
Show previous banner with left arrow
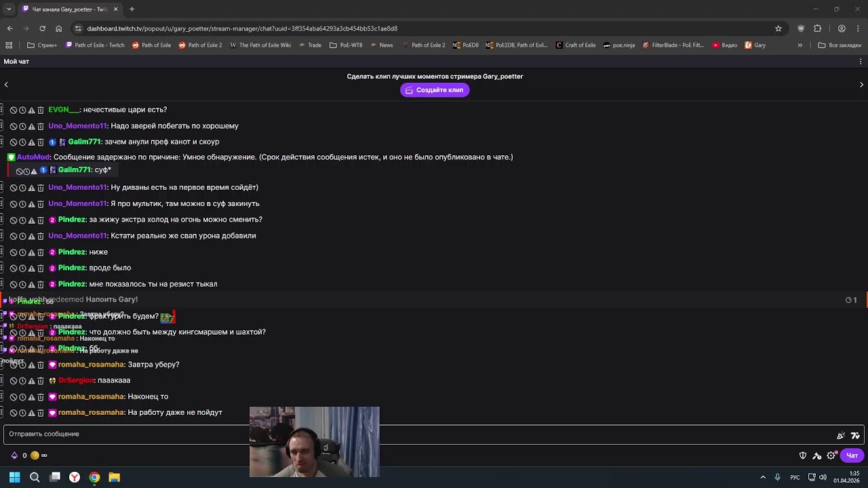click(x=6, y=85)
